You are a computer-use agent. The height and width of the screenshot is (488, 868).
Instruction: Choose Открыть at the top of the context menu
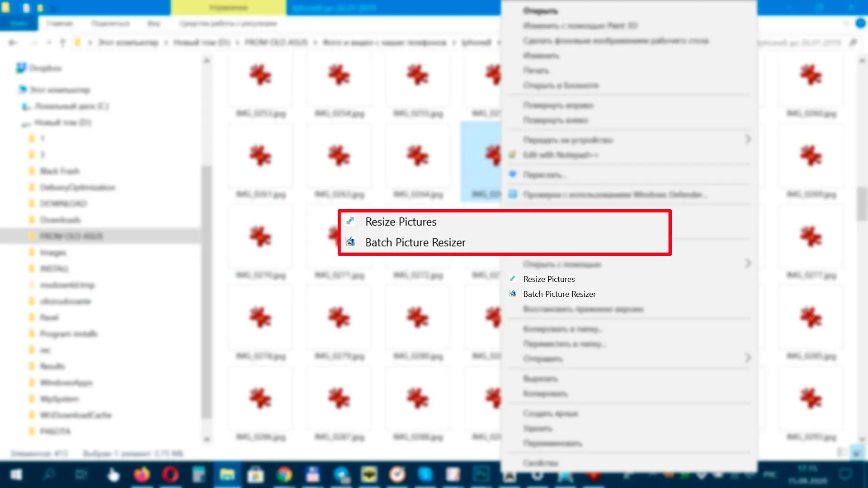[540, 11]
